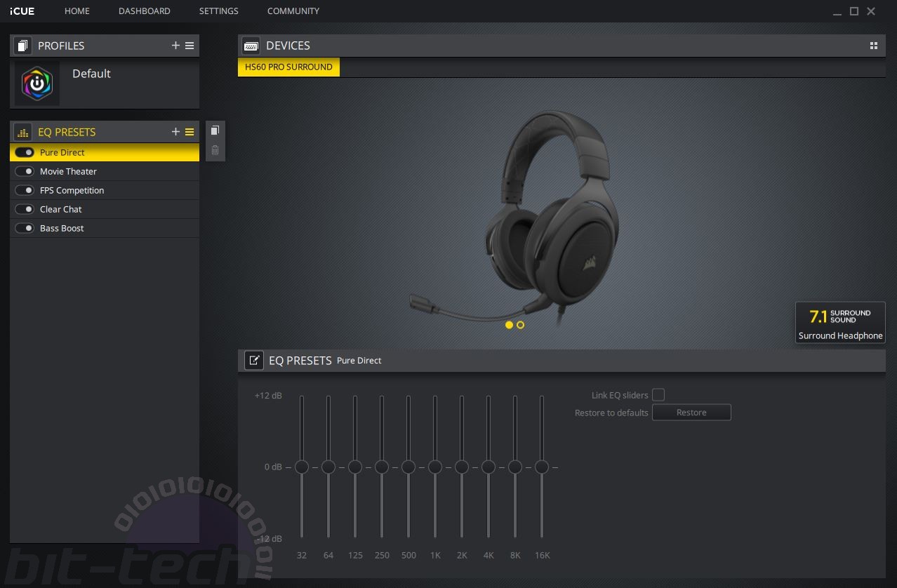The image size is (897, 588).
Task: Click the Devices keyboard icon
Action: pos(251,46)
